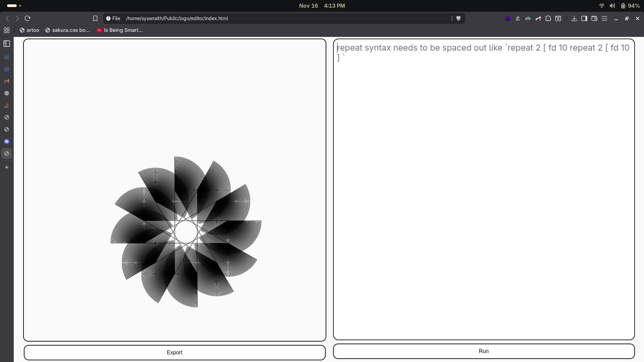The height and width of the screenshot is (362, 644).
Task: Click the Brave Shields lion icon
Action: click(458, 18)
